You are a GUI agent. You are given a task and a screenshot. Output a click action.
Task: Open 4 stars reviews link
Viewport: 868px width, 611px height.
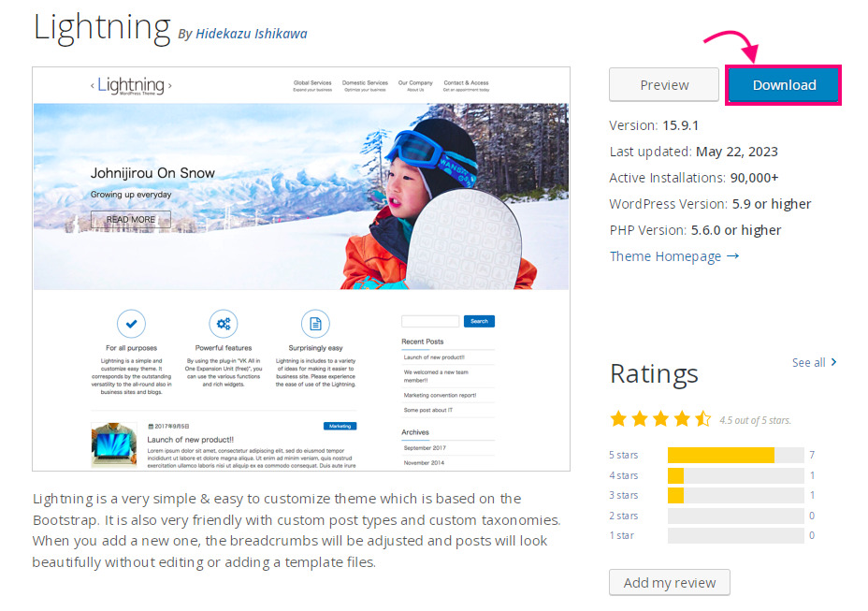click(x=623, y=475)
